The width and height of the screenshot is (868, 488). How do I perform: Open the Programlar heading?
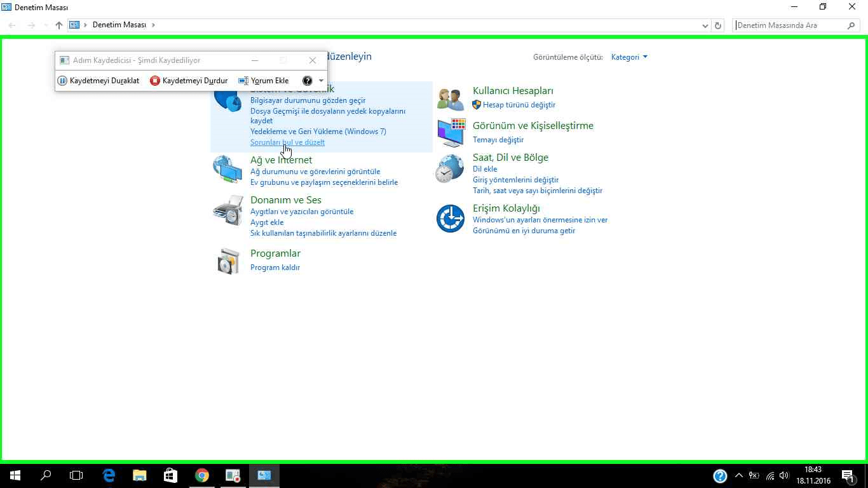[x=275, y=254]
